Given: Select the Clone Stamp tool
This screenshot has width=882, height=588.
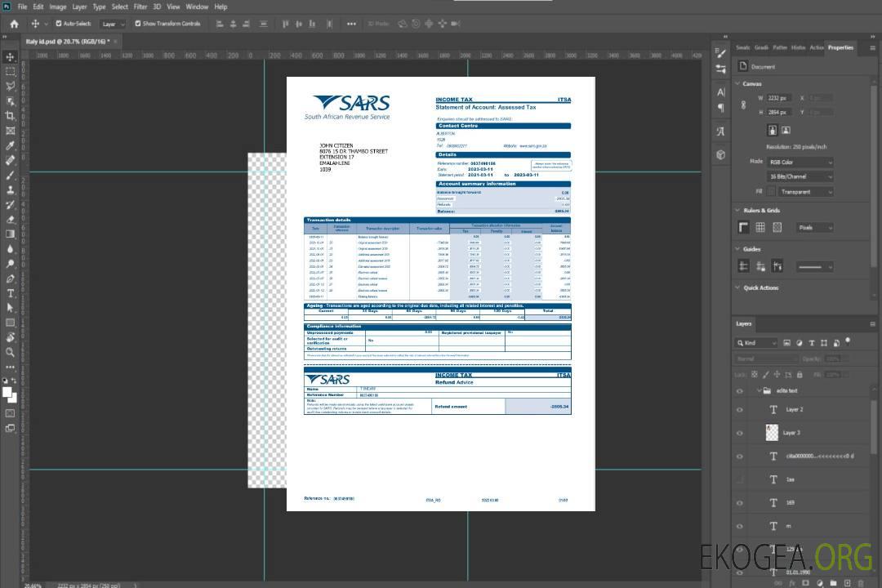Looking at the screenshot, I should (x=10, y=190).
